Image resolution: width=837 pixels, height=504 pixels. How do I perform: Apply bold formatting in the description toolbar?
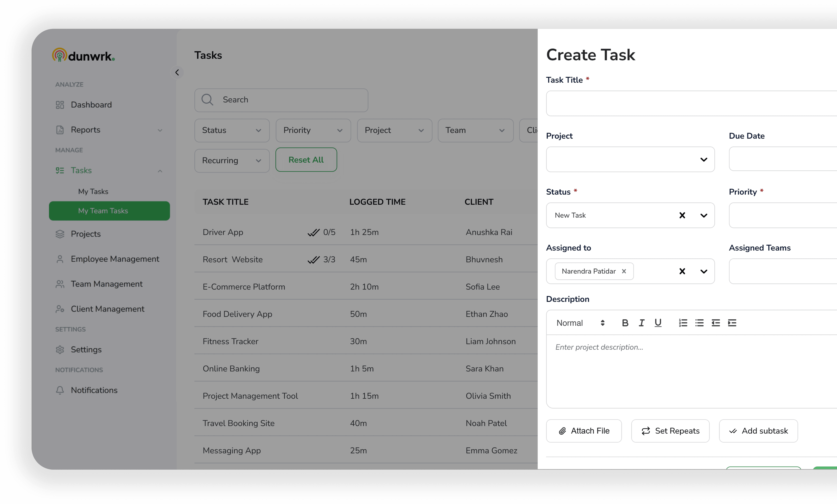point(625,323)
